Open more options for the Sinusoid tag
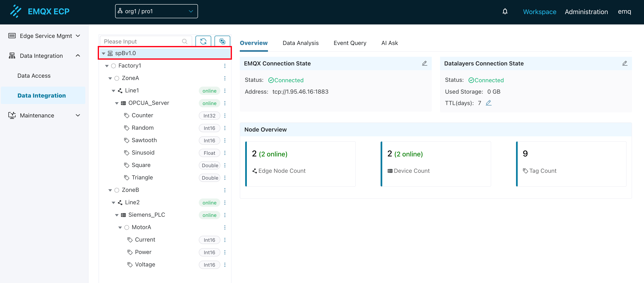This screenshot has width=644, height=283. coord(225,153)
